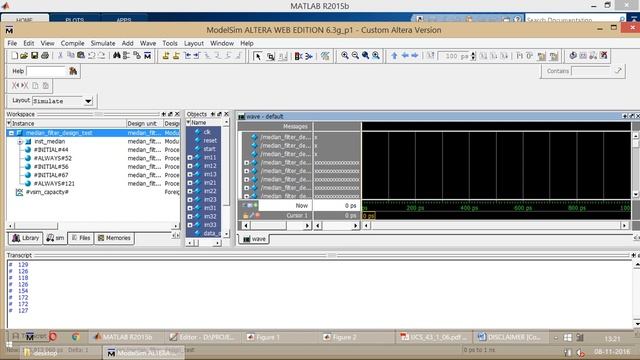This screenshot has width=640, height=360.
Task: Click the Find binoculars icon
Action: tap(117, 56)
